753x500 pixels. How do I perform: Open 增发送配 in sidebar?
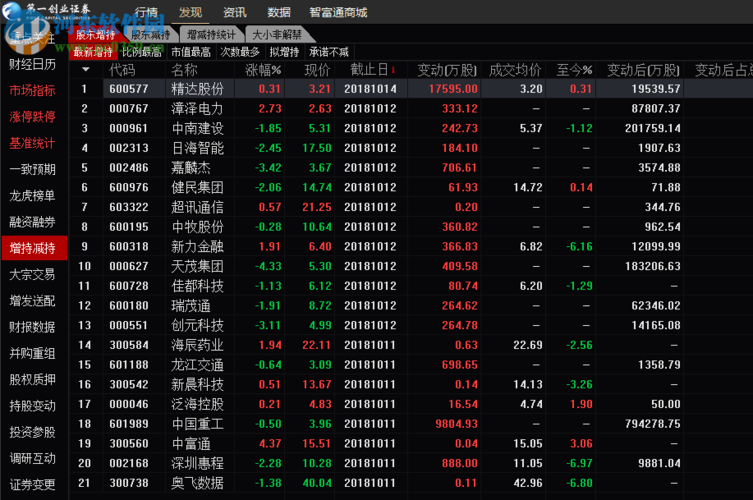32,301
